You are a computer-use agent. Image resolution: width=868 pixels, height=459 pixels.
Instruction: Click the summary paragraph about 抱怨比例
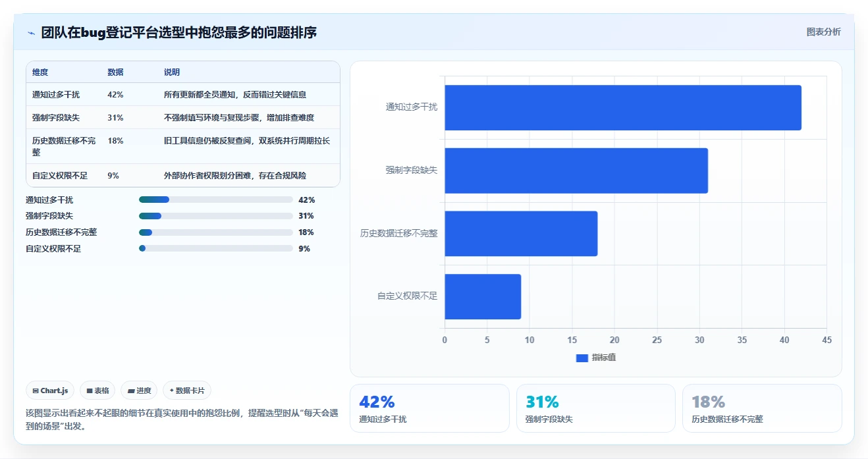(182, 419)
